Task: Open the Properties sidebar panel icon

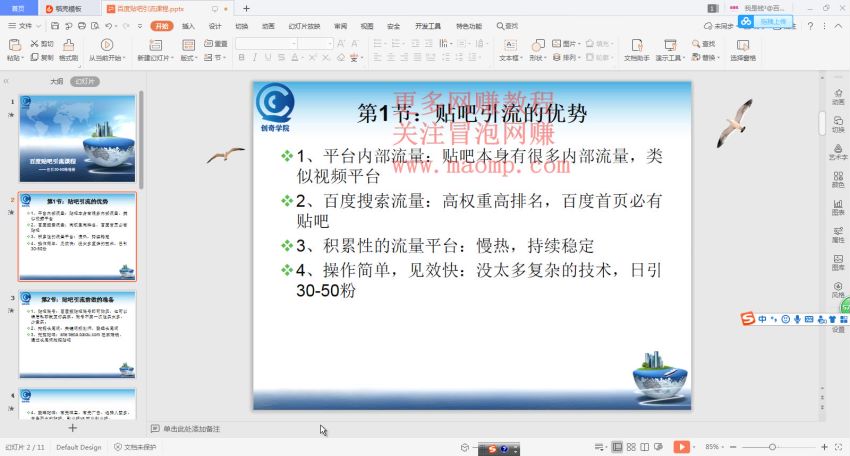Action: pos(838,235)
